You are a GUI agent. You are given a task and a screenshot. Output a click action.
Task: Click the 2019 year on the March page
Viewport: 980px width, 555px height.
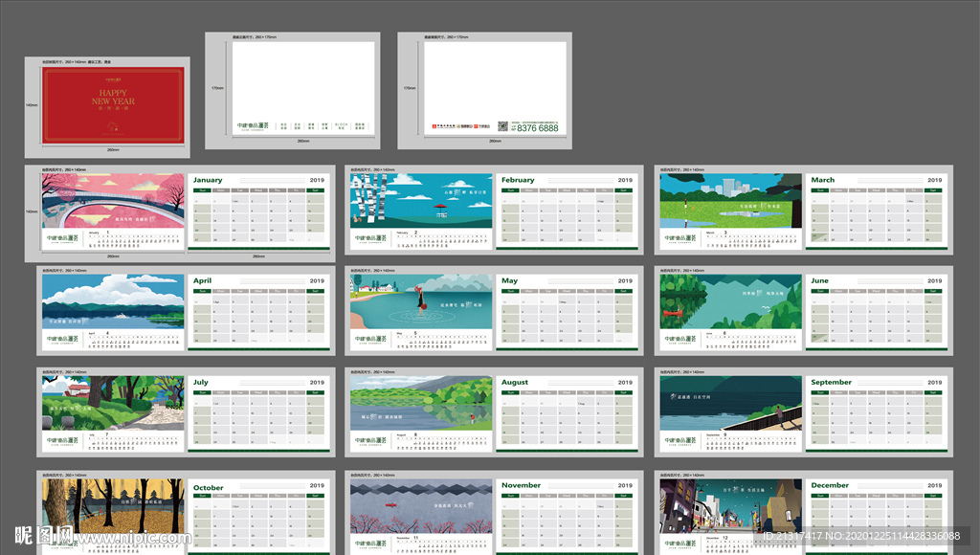tap(934, 180)
